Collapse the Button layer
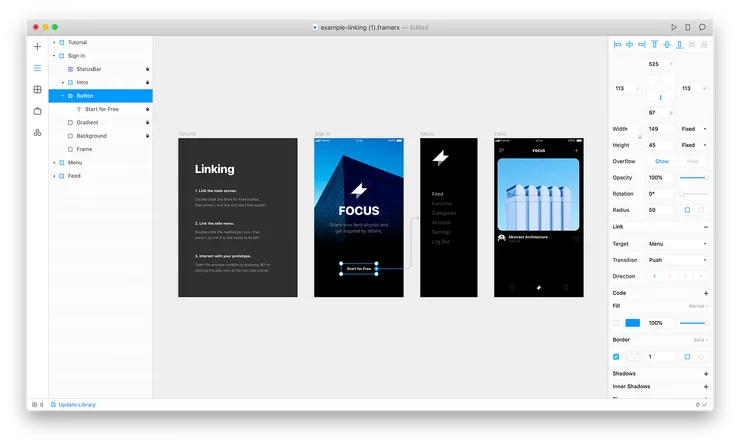The image size is (740, 446). (63, 96)
